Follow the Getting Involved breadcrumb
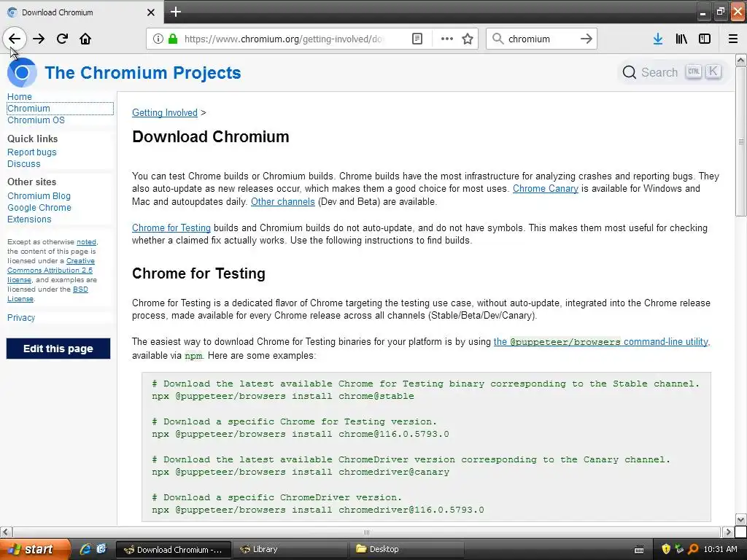 pyautogui.click(x=164, y=112)
